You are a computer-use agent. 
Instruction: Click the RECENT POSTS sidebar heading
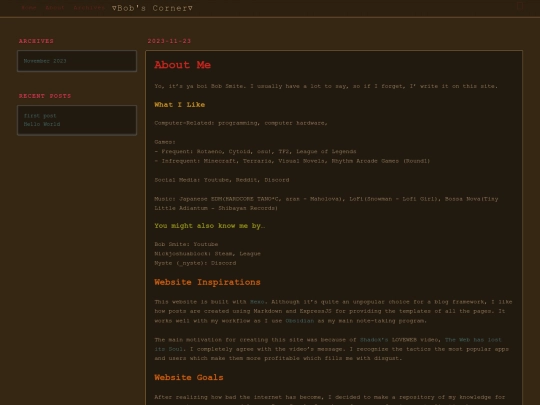[45, 96]
